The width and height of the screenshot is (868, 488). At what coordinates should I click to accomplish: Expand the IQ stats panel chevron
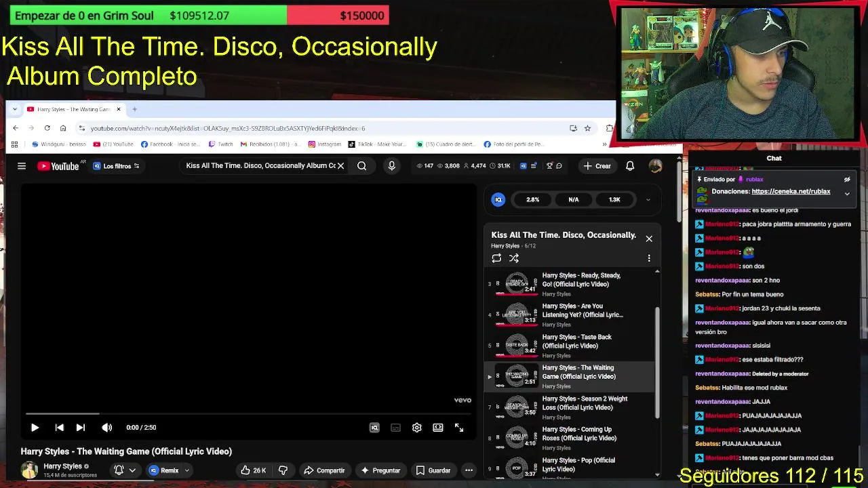pos(648,199)
